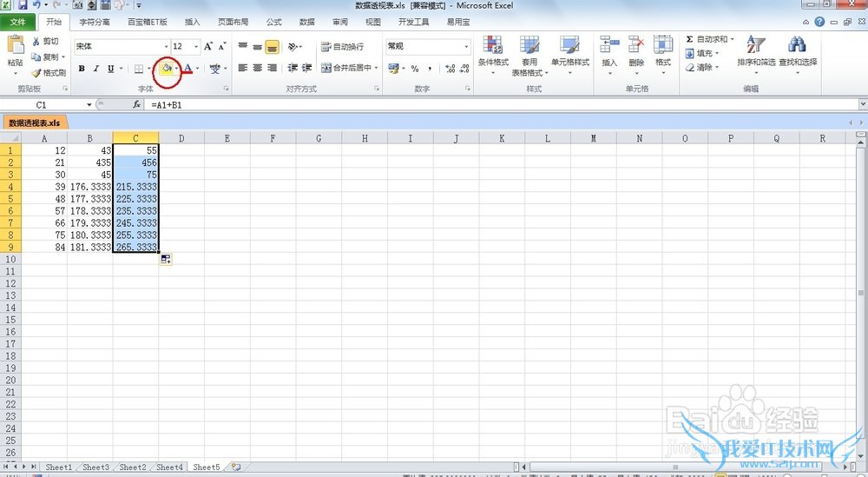Screen dimensions: 868x477
Task: Set bottom vertical alignment (highlighted)
Action: (272, 47)
